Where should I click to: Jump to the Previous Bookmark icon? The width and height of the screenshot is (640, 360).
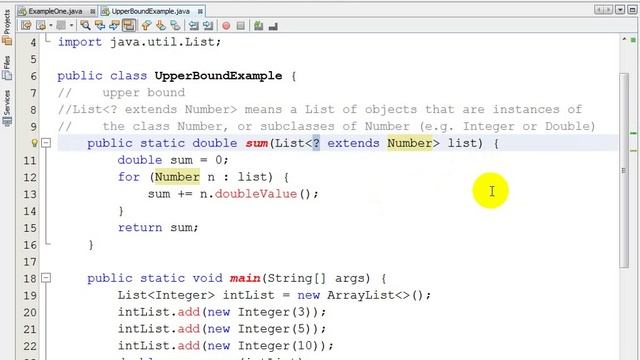coord(146,26)
